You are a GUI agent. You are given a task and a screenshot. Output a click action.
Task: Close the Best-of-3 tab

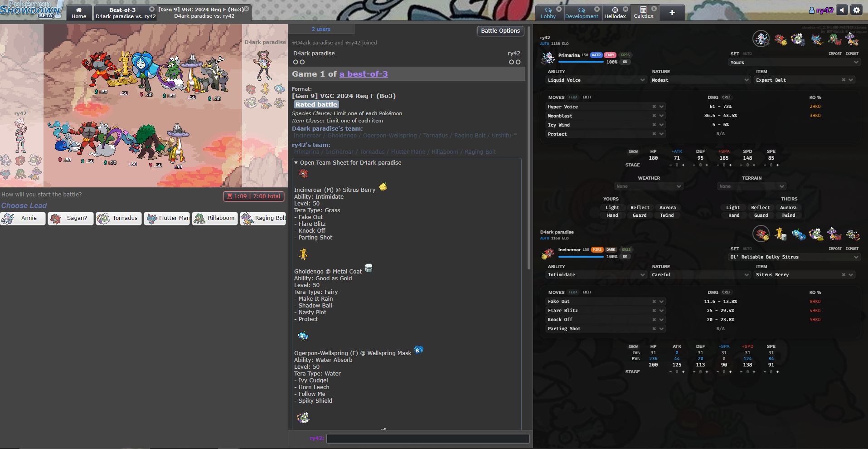click(x=152, y=9)
